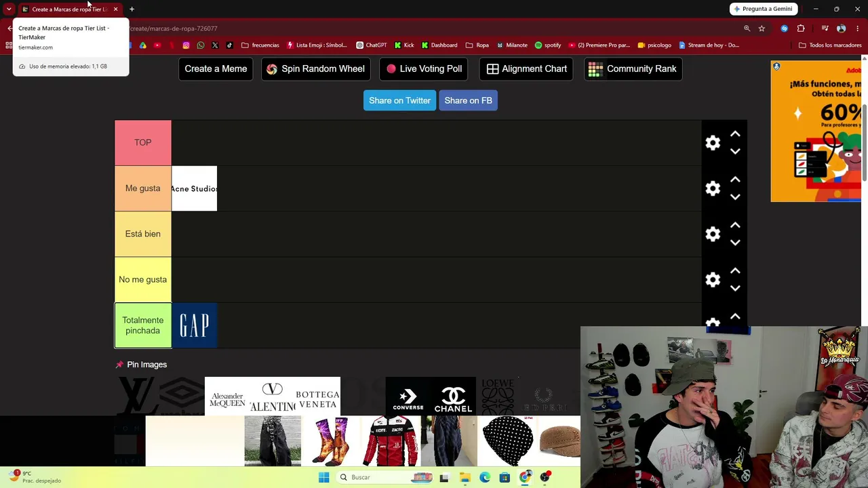Select the Me gusta tier label
This screenshot has width=868, height=488.
click(143, 188)
